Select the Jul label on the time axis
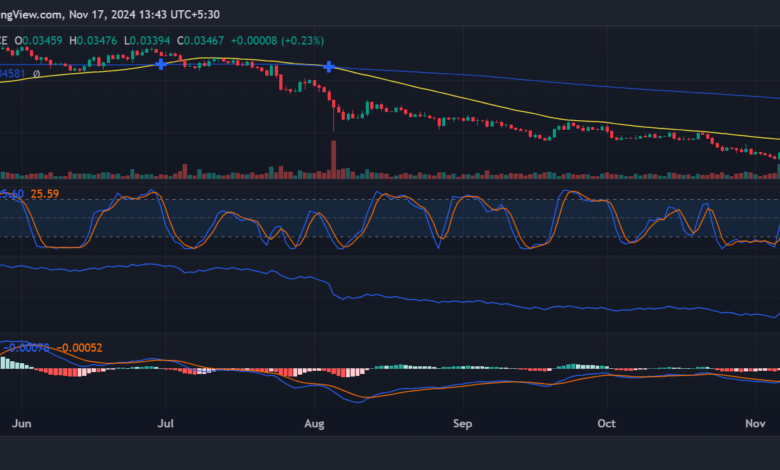The width and height of the screenshot is (780, 470). [x=166, y=424]
